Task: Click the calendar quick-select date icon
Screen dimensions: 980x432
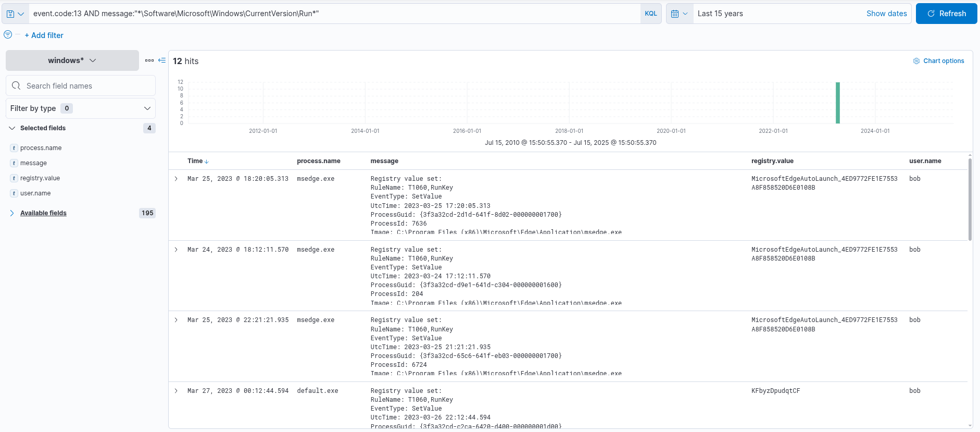Action: (679, 14)
